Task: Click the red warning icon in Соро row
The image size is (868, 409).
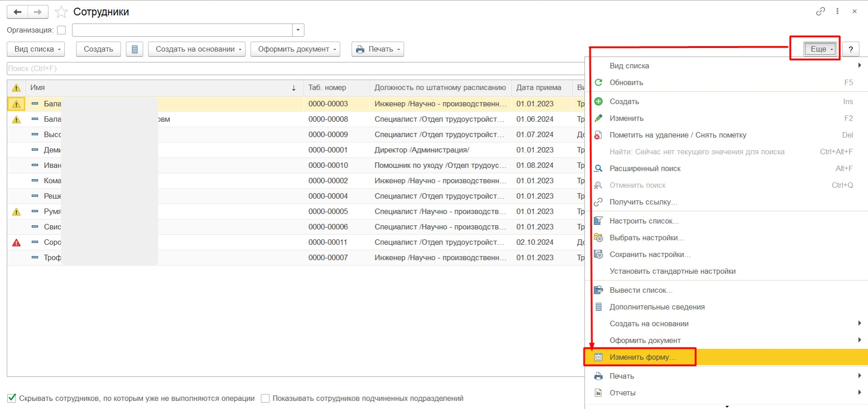Action: (x=16, y=243)
